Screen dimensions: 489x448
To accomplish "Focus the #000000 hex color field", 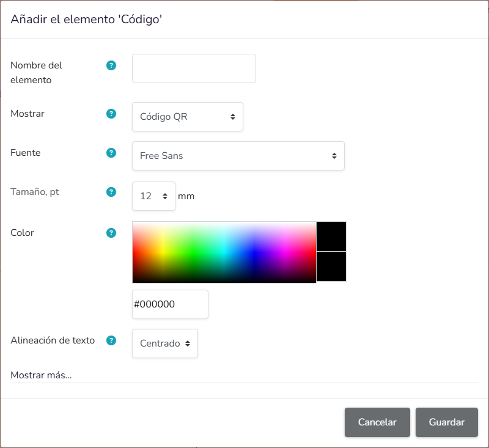I will 170,304.
